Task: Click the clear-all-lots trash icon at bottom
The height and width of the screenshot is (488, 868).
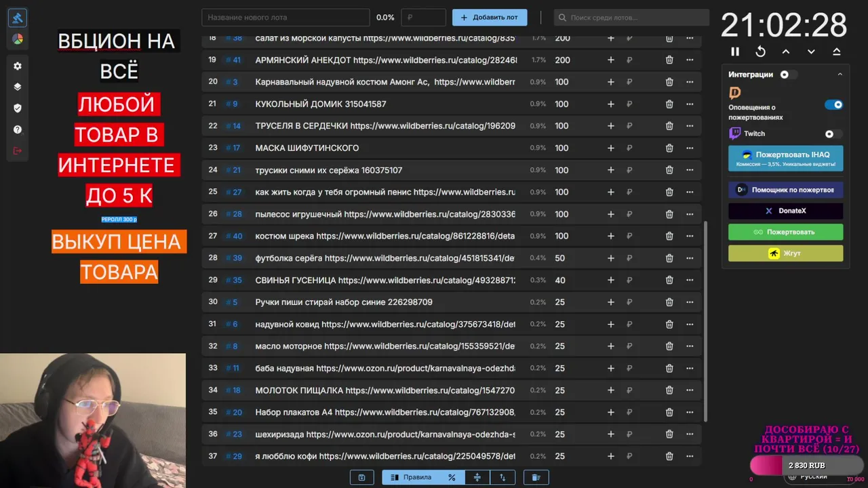Action: tap(536, 477)
